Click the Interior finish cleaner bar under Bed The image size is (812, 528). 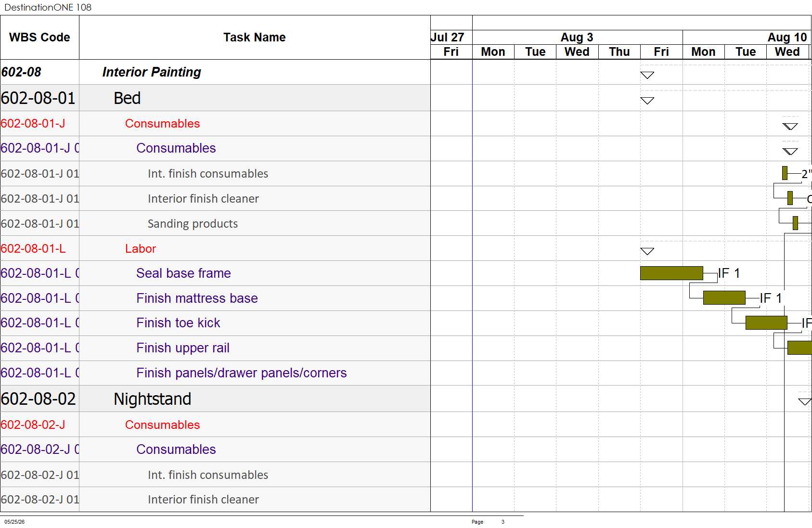pos(790,198)
